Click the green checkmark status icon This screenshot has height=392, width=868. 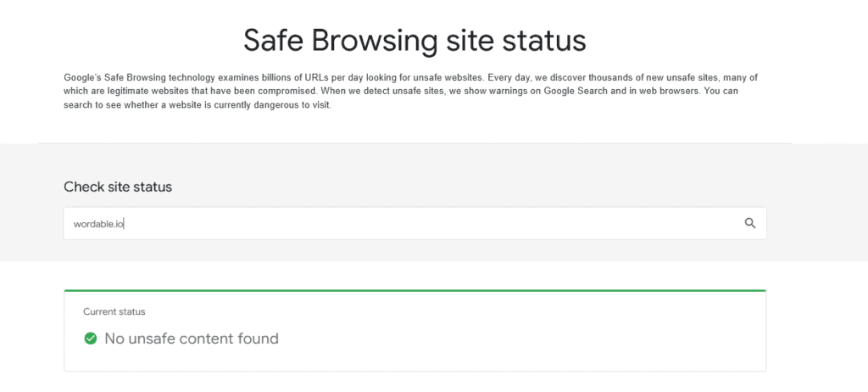coord(90,339)
